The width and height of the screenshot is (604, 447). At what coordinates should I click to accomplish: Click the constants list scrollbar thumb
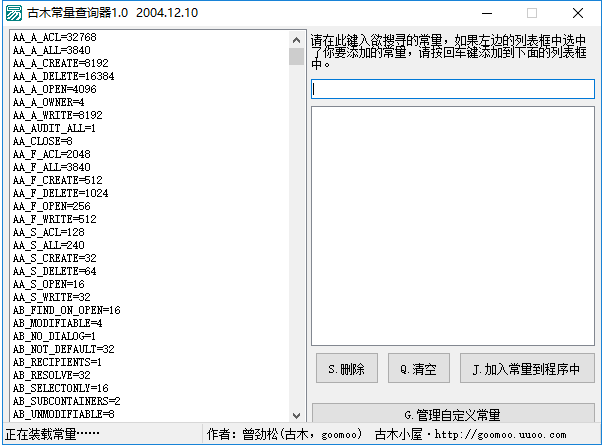point(296,57)
